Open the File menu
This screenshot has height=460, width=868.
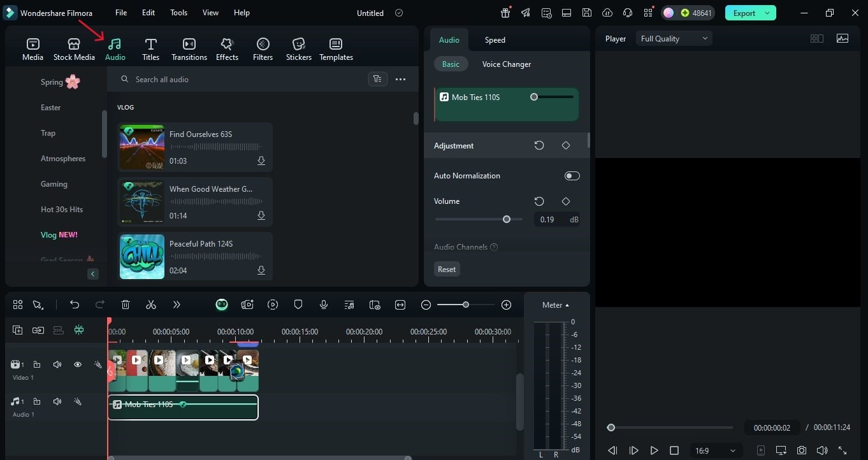[x=121, y=13]
